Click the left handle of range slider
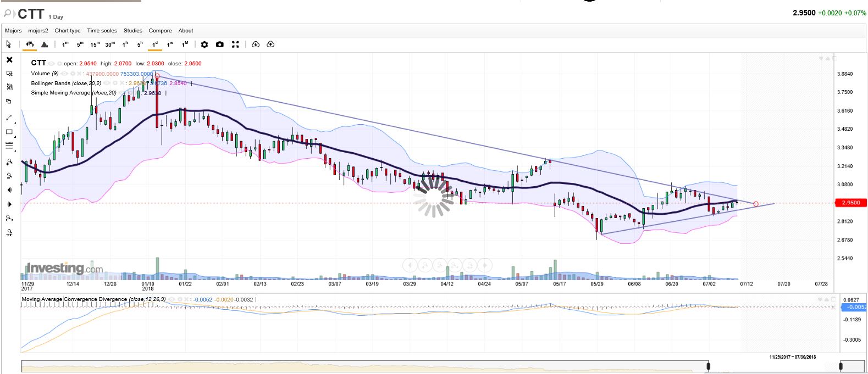Viewport: 868px width, 374px height. pyautogui.click(x=708, y=366)
